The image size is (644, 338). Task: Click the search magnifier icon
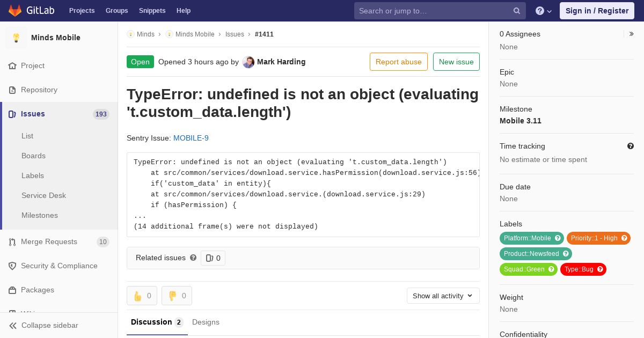click(x=517, y=11)
